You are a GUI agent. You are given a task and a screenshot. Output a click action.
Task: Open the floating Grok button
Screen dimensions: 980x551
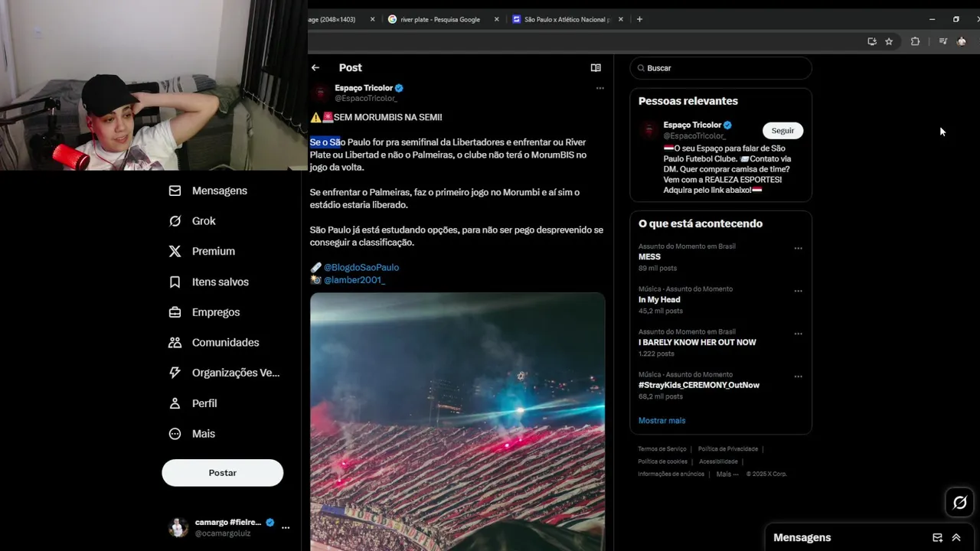959,502
